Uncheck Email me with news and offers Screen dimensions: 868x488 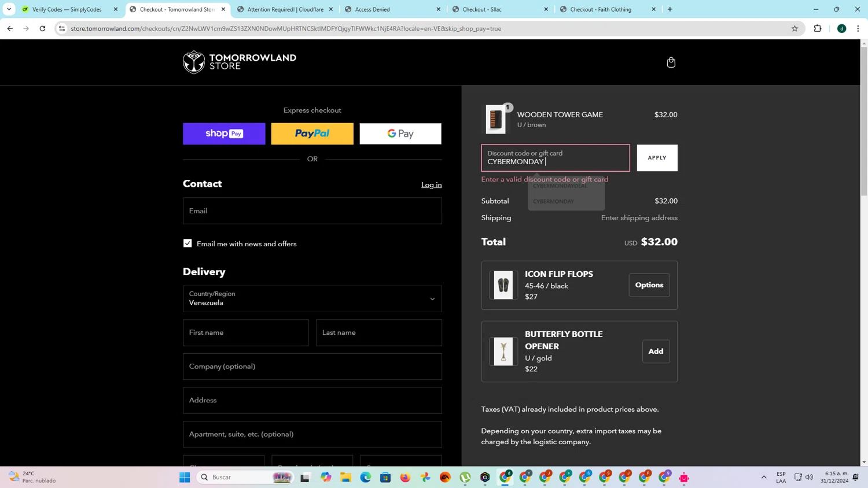tap(187, 243)
